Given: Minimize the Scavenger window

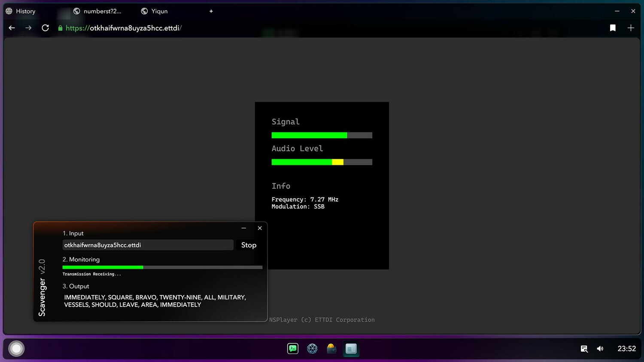Looking at the screenshot, I should [x=243, y=228].
